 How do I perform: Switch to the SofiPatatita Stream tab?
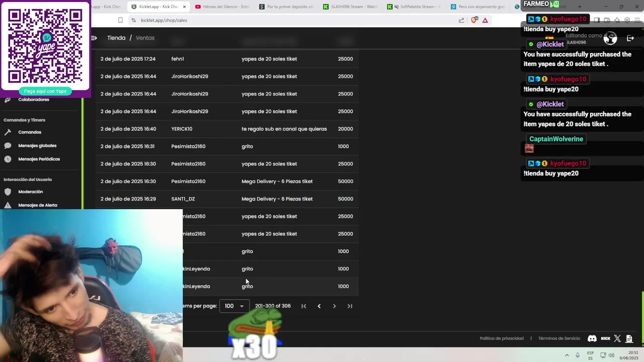(415, 7)
